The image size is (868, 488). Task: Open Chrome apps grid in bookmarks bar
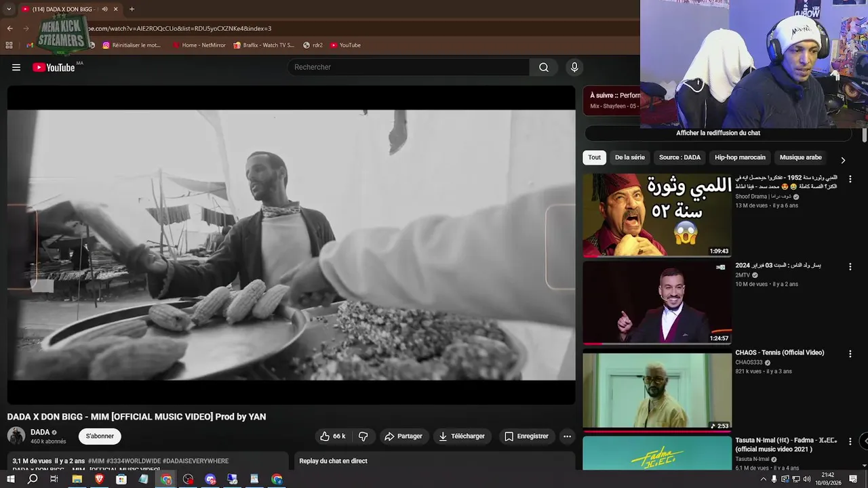click(9, 45)
